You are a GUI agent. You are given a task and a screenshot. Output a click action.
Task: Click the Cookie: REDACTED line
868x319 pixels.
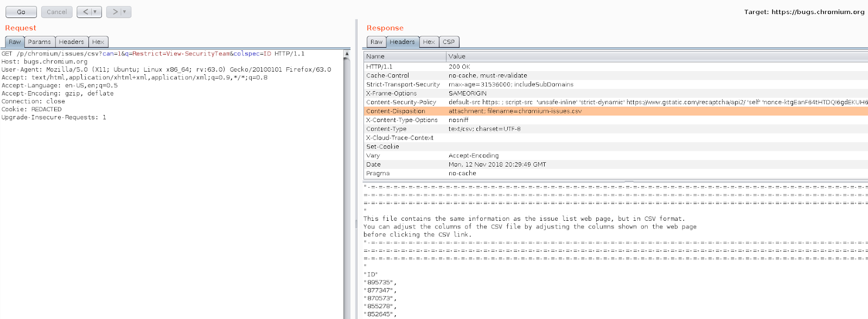pos(31,109)
